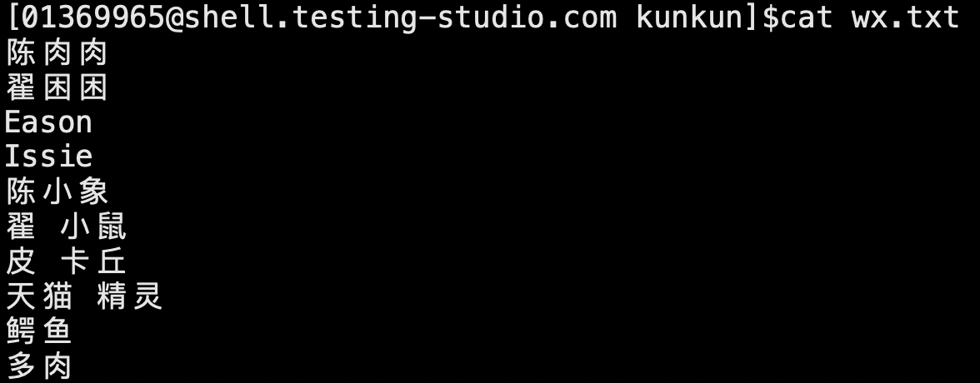
Task: Click the line 陈小象
Action: click(x=57, y=191)
